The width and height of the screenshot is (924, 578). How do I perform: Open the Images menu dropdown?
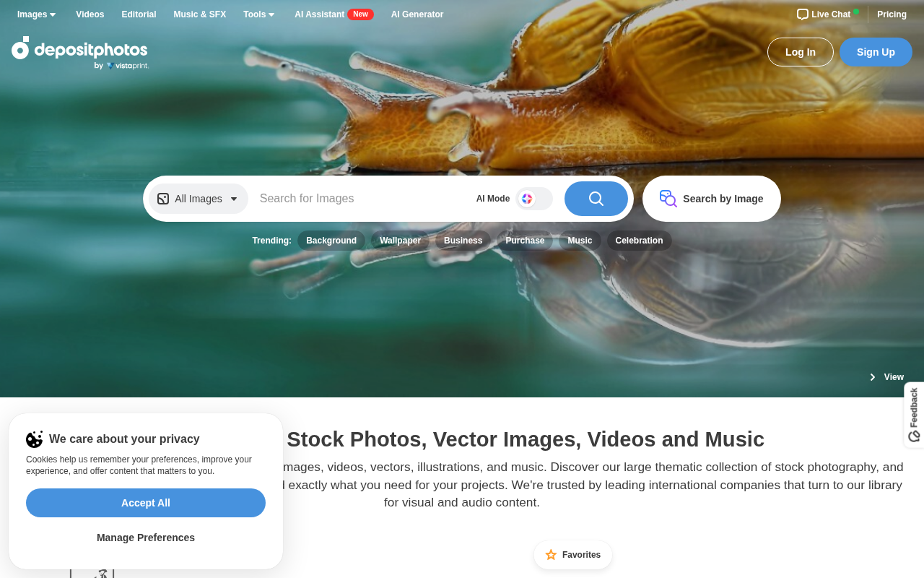click(x=37, y=14)
